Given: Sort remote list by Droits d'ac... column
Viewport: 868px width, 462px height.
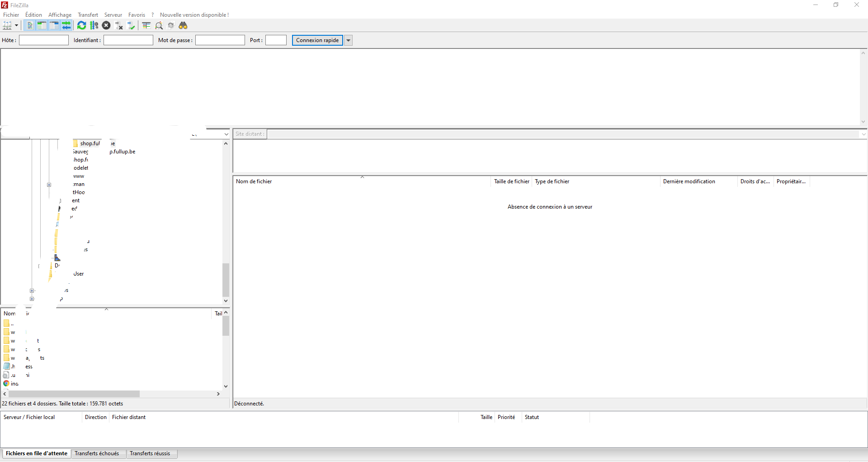Looking at the screenshot, I should [755, 181].
